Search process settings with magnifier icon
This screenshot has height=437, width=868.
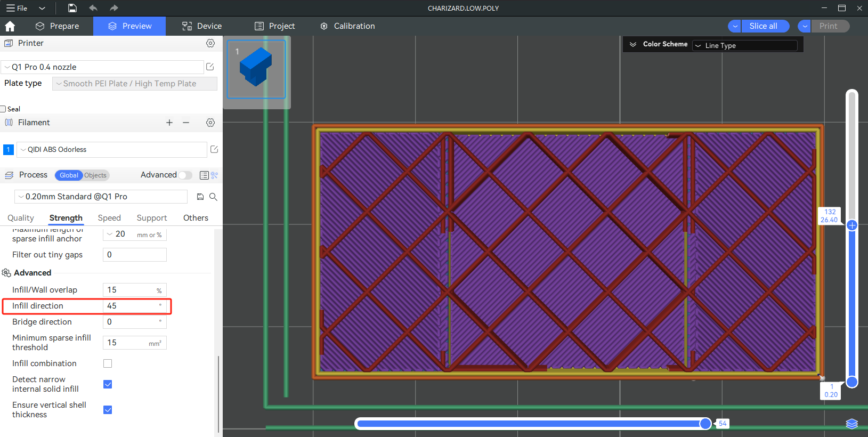(213, 197)
